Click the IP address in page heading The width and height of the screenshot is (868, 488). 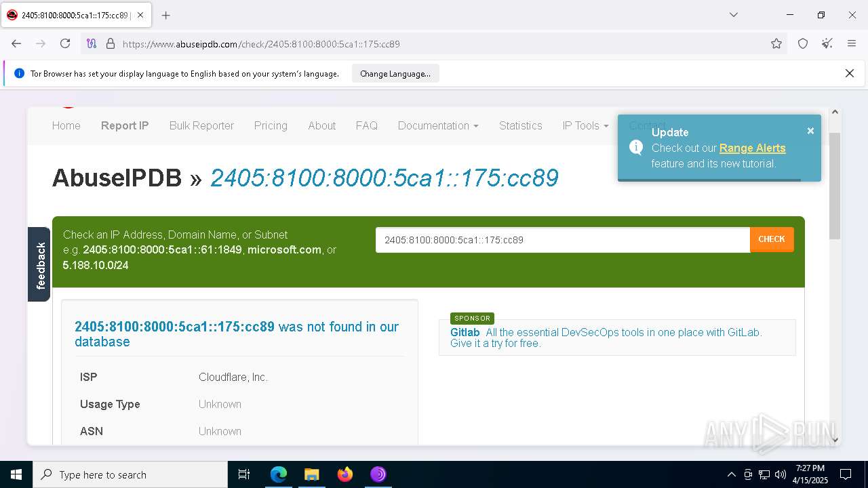[384, 178]
